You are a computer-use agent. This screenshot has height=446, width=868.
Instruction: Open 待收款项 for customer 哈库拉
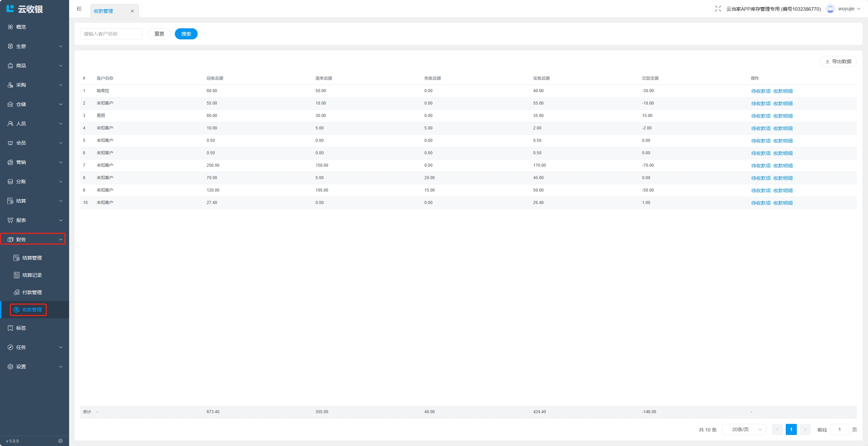tap(761, 91)
